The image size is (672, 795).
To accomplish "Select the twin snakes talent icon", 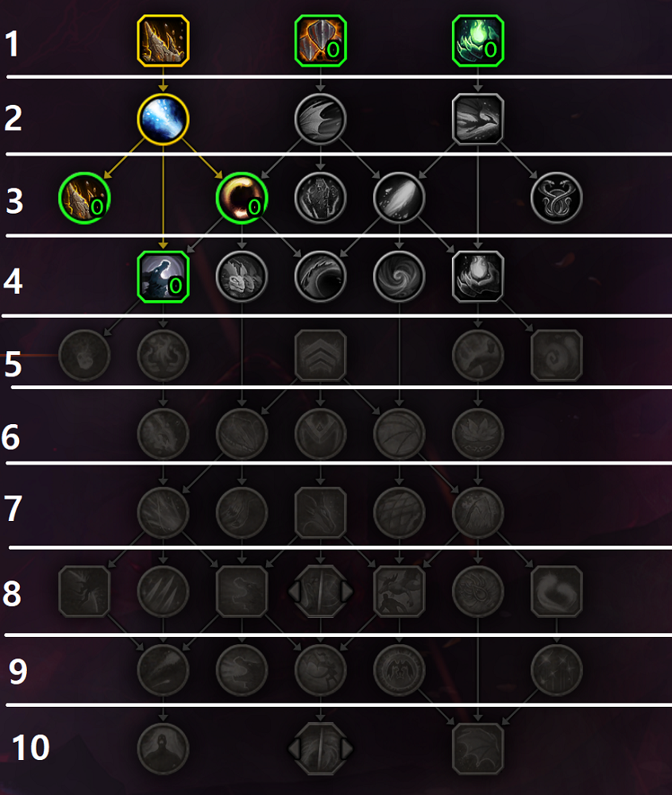I will (x=556, y=199).
